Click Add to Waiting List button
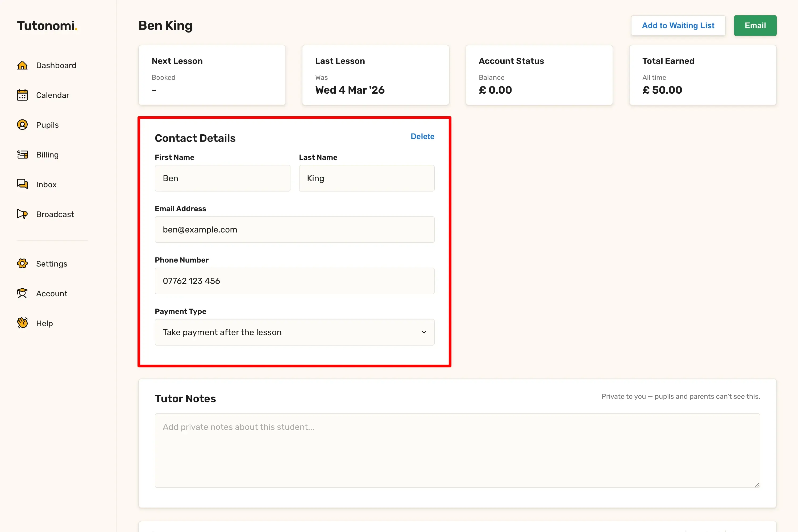The height and width of the screenshot is (532, 798). pos(678,26)
